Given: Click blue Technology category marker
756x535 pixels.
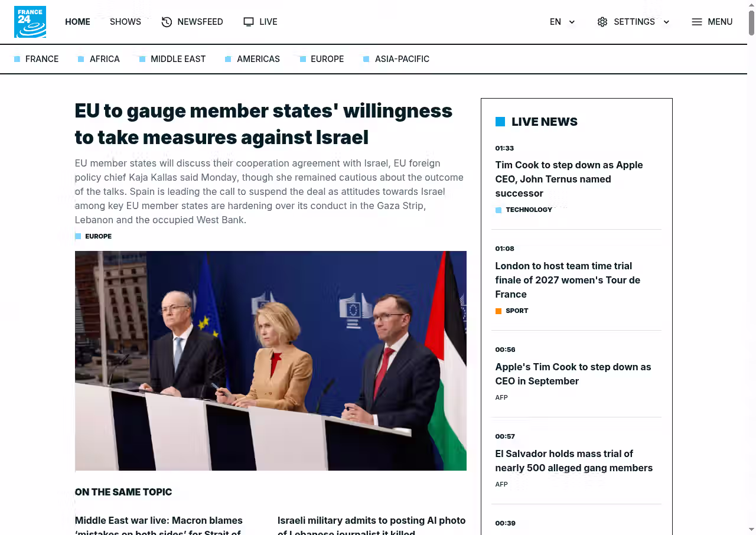Looking at the screenshot, I should 498,210.
